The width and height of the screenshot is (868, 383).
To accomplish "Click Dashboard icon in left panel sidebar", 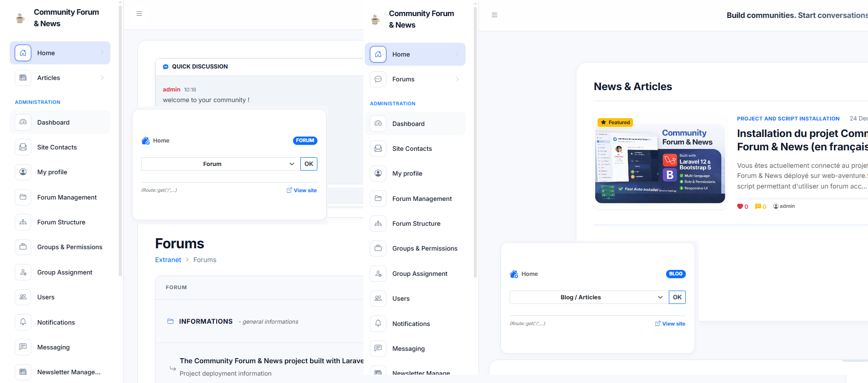I will [23, 122].
